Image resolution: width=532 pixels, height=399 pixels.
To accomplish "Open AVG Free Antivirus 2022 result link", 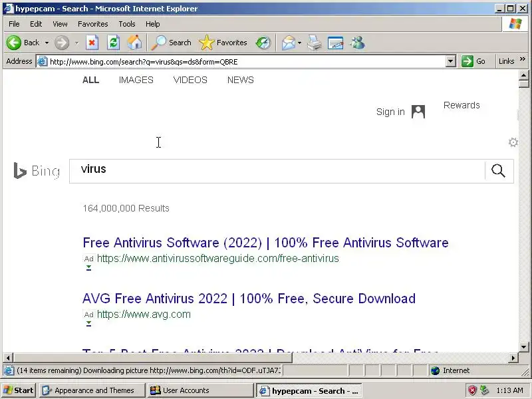I will coord(249,299).
